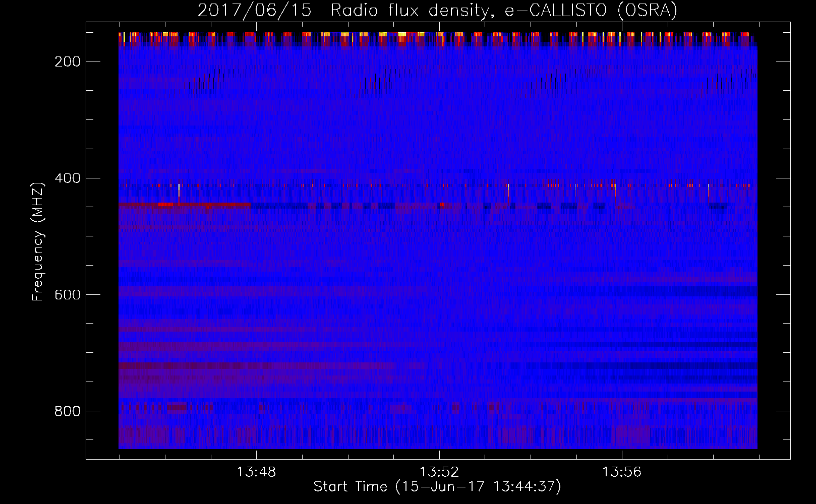Click the '13:52' time tick label
The image size is (816, 504).
[439, 472]
